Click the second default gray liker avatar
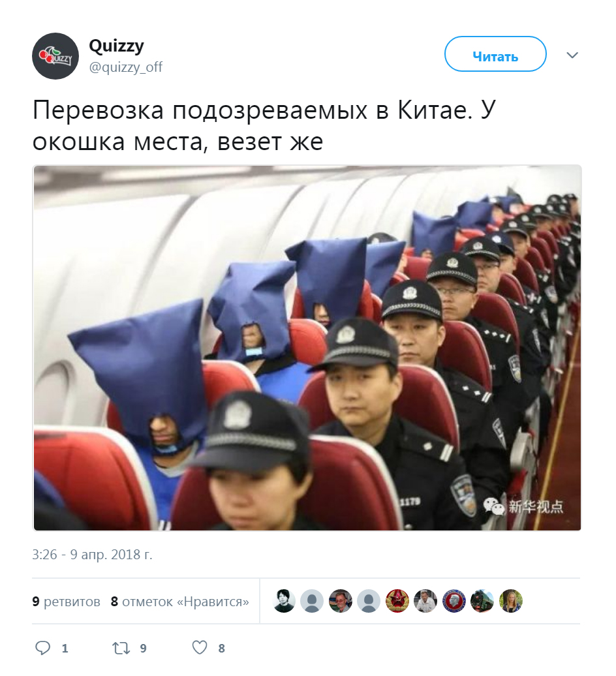 click(369, 601)
